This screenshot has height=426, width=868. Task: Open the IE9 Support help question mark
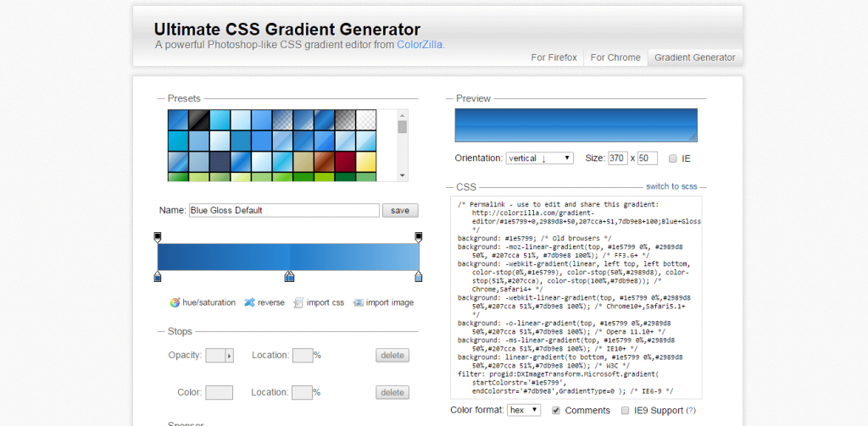(x=691, y=411)
